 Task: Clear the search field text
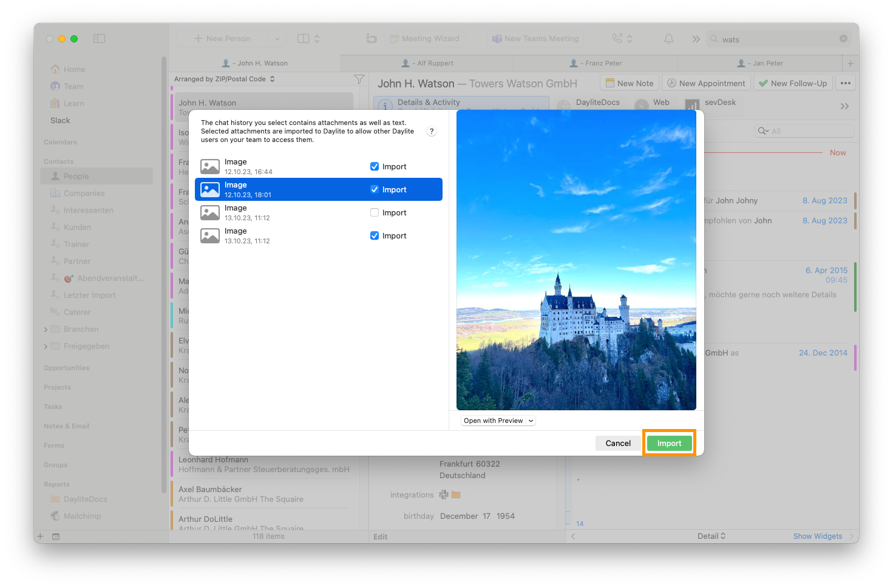(843, 39)
